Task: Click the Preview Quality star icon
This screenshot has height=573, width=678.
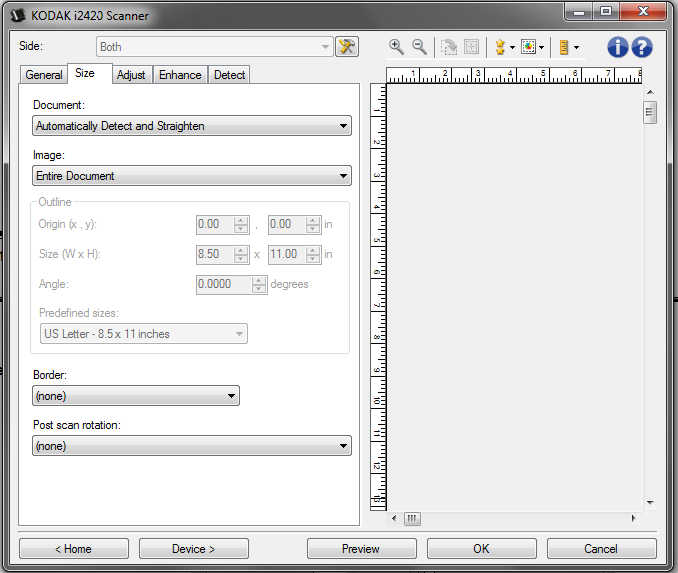Action: pyautogui.click(x=500, y=47)
